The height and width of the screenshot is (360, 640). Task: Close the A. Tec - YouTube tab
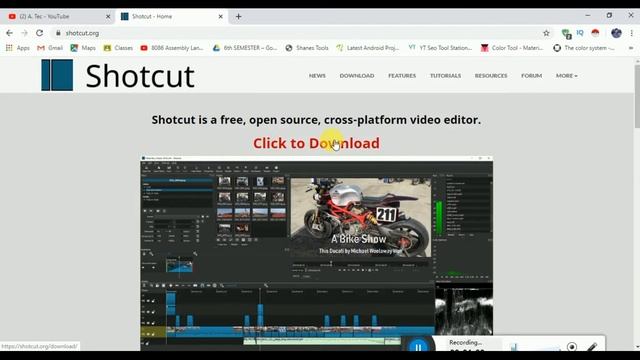[x=108, y=16]
